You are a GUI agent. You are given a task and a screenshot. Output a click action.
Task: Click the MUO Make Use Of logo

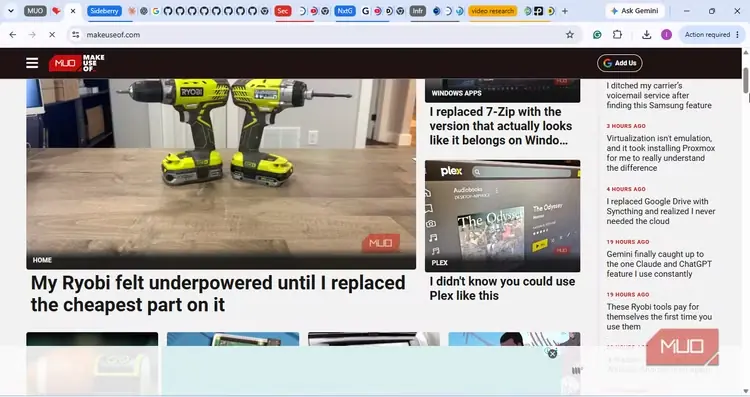[x=77, y=63]
